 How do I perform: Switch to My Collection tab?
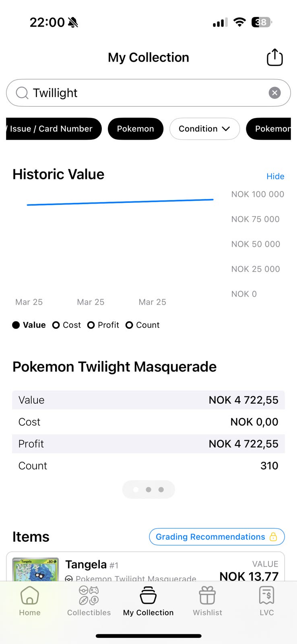[148, 601]
